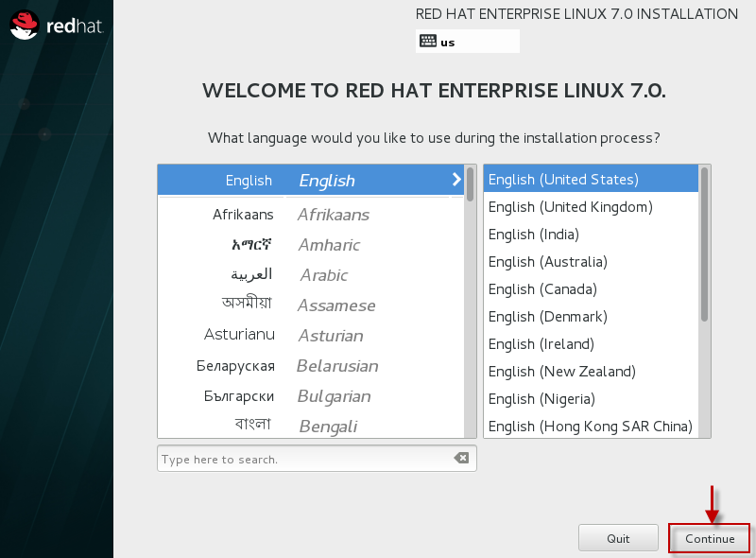Select Bengali in the language list

click(311, 426)
